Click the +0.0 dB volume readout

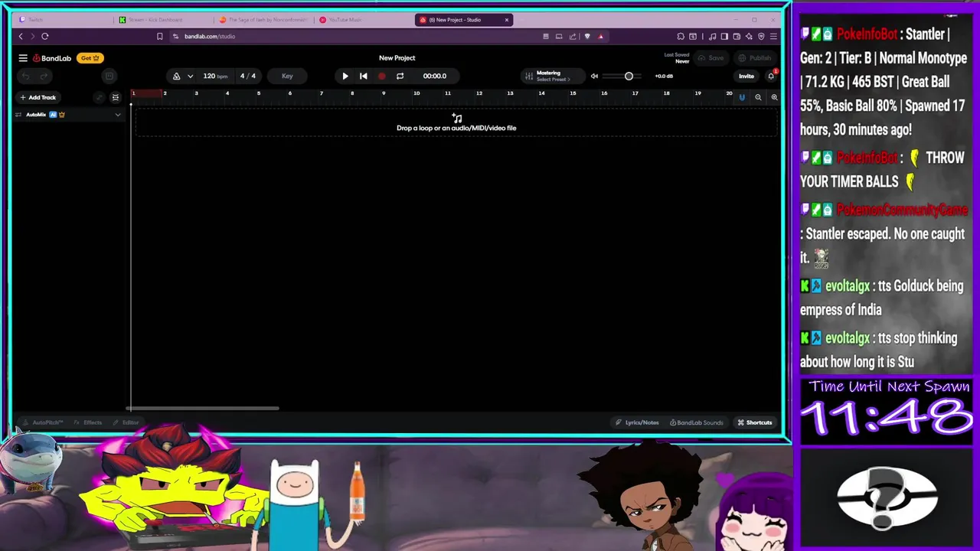click(664, 76)
